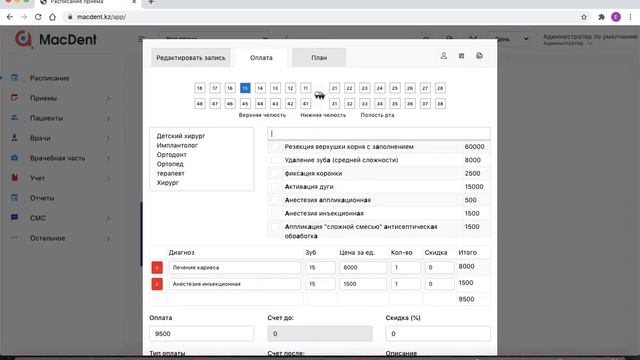640x360 pixels.
Task: Expand the Остальное sidebar chevron
Action: (109, 238)
